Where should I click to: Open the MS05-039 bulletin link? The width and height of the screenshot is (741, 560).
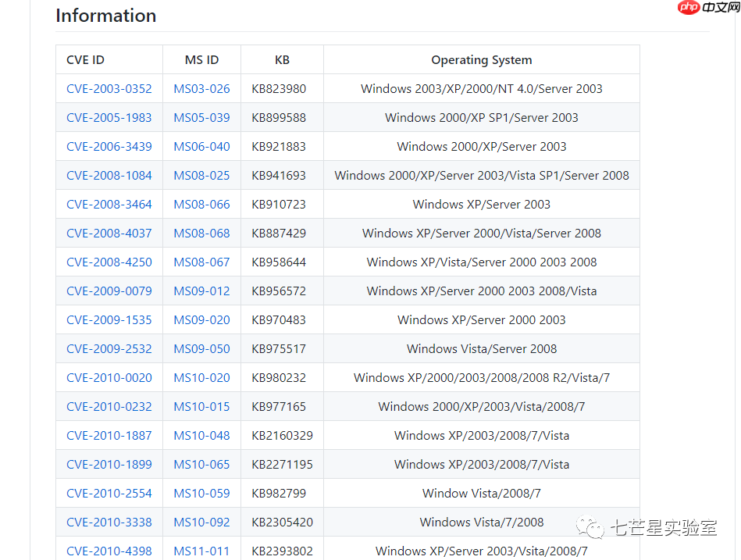(201, 118)
